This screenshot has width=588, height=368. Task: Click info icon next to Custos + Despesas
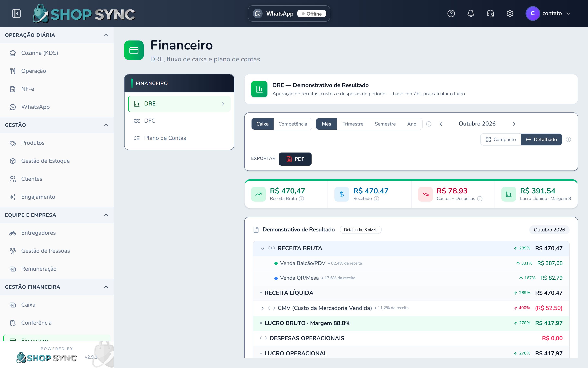pos(480,199)
